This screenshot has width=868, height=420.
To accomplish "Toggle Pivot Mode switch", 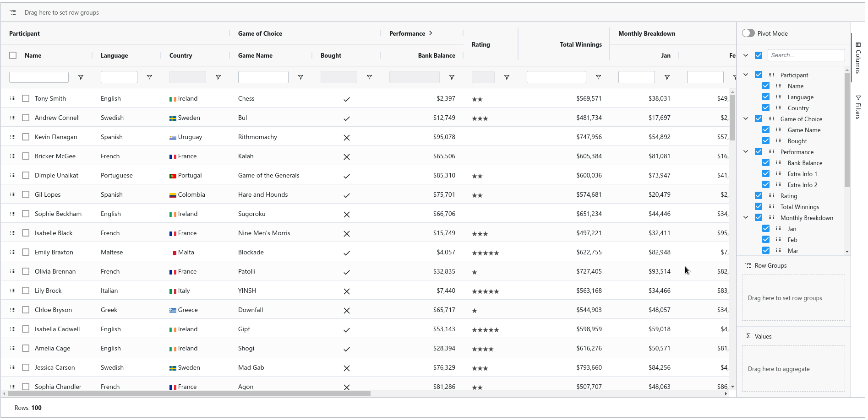I will point(748,33).
